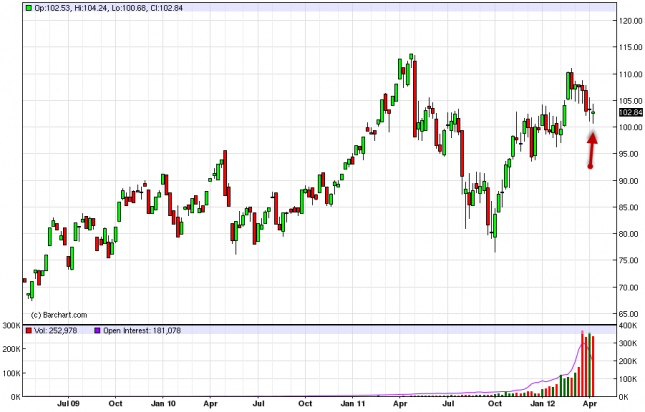Screen dimensions: 645x412
Task: Click the 'Jan 12' date axis label
Action: [x=542, y=403]
